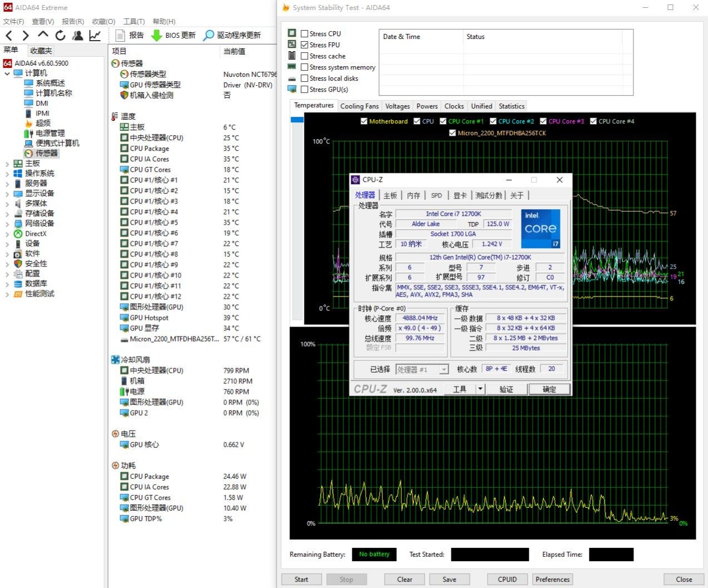Select 配置 in the navigation tree
The width and height of the screenshot is (708, 588).
pyautogui.click(x=32, y=274)
